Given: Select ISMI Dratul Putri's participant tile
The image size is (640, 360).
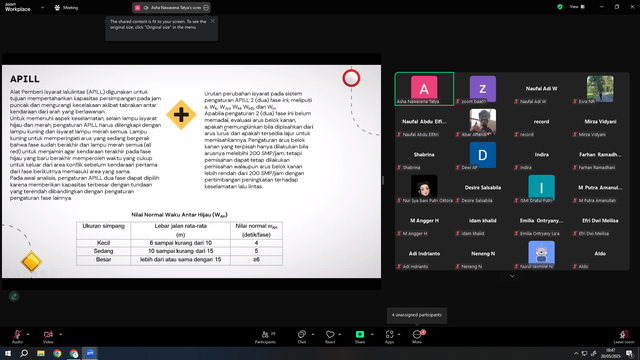Looking at the screenshot, I should pos(541,188).
